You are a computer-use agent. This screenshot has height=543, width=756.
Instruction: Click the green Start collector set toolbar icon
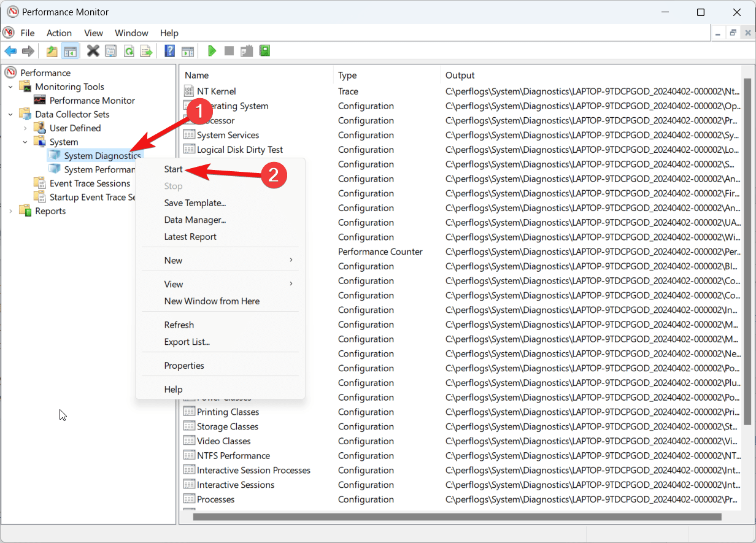pyautogui.click(x=212, y=51)
